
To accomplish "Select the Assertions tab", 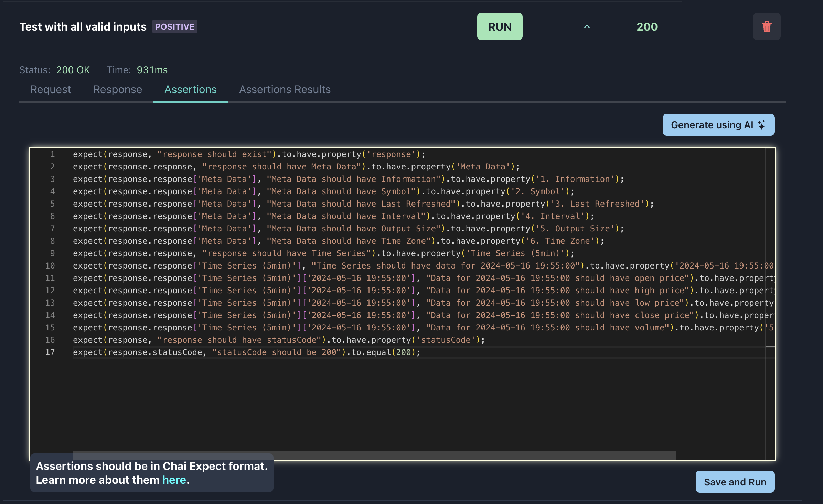I will (190, 89).
